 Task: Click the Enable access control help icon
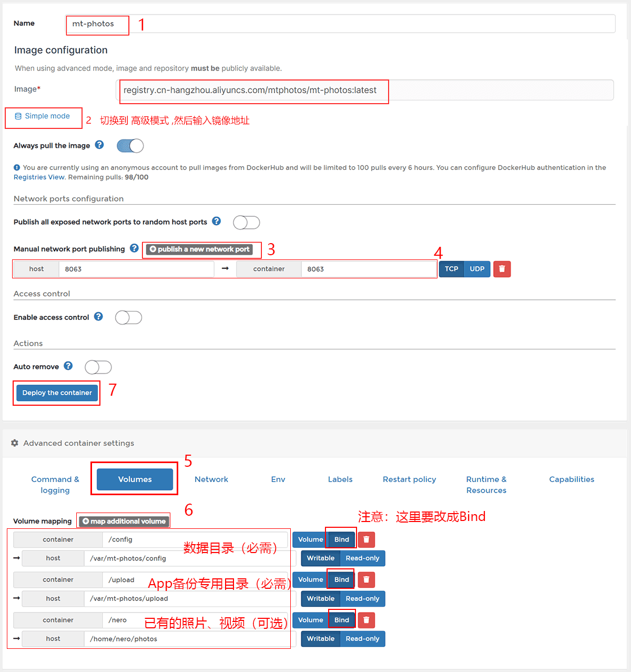(x=98, y=316)
